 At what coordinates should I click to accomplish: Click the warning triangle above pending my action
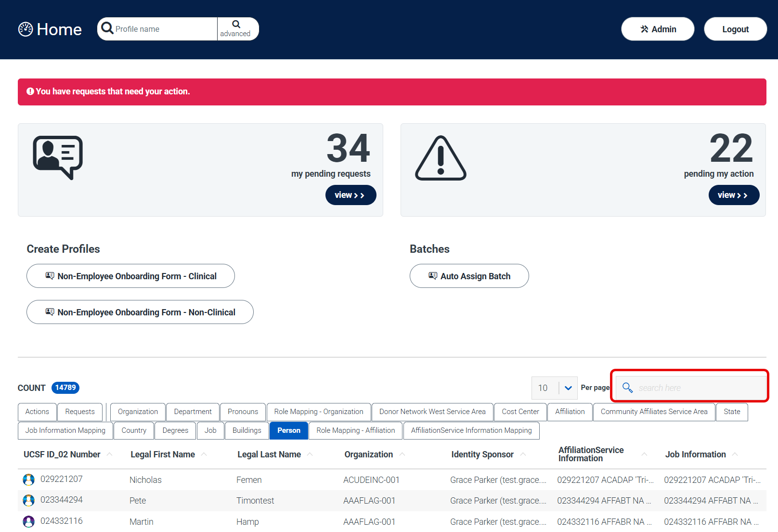click(x=440, y=157)
